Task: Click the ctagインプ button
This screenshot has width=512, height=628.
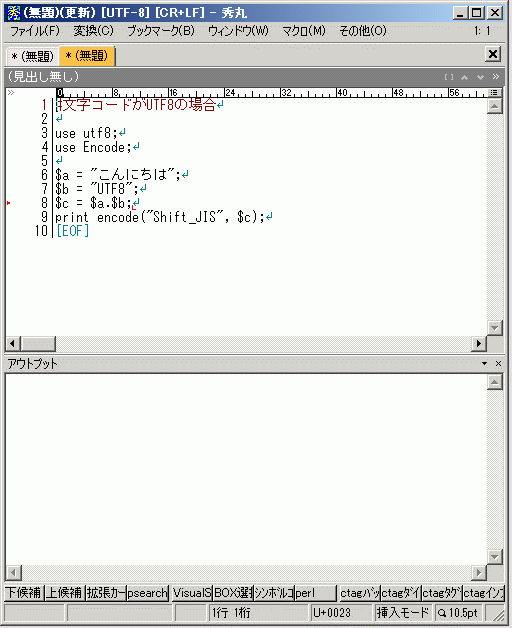Action: [484, 593]
